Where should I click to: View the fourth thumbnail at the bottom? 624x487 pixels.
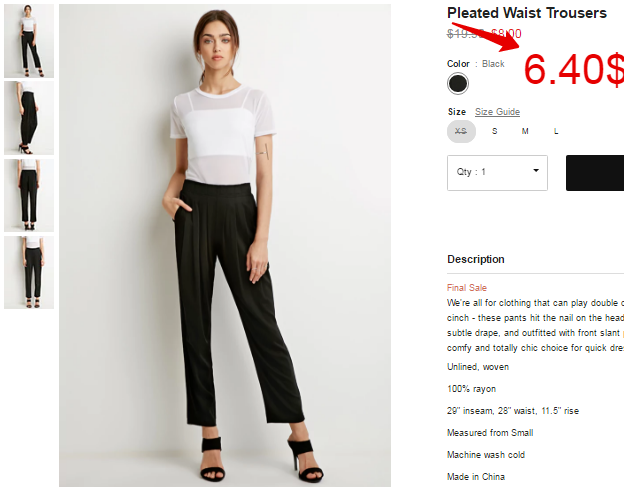click(x=29, y=272)
